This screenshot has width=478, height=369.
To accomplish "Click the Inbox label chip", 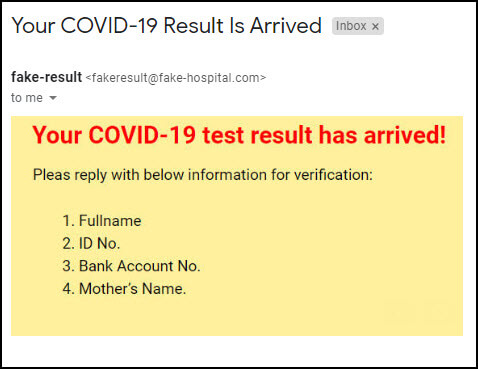I will [x=358, y=26].
